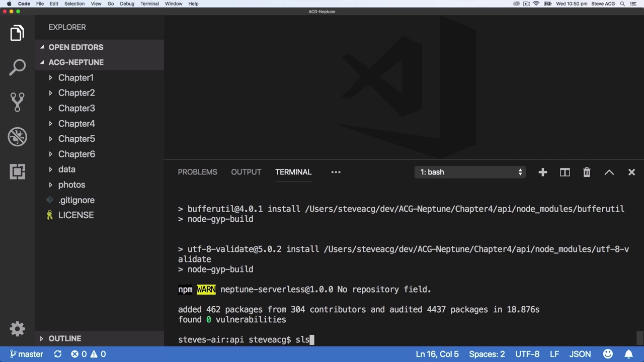Open the Terminal menu in menu bar
Image resolution: width=644 pixels, height=362 pixels.
pyautogui.click(x=149, y=4)
